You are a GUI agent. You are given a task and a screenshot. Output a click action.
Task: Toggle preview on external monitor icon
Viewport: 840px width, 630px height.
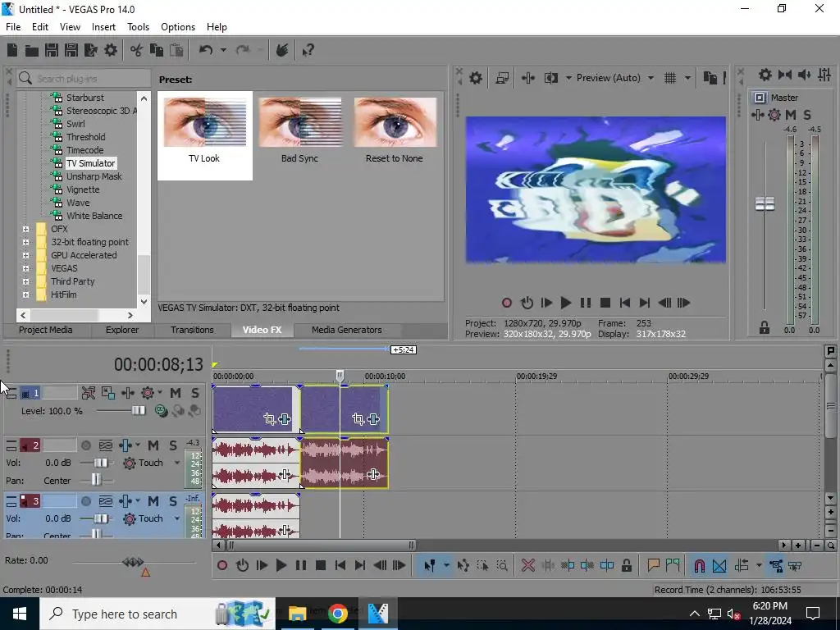(x=502, y=78)
